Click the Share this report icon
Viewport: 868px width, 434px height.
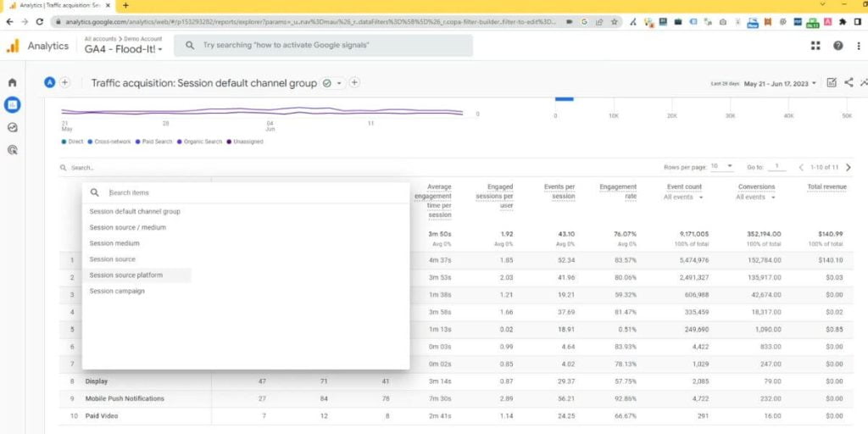[849, 82]
